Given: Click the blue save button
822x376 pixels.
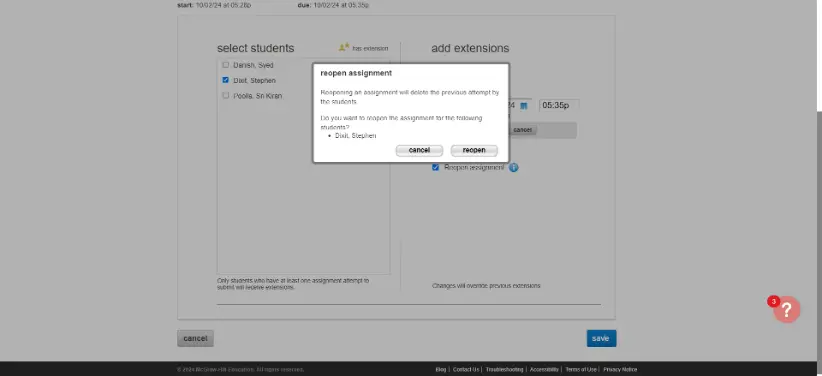Looking at the screenshot, I should click(601, 338).
